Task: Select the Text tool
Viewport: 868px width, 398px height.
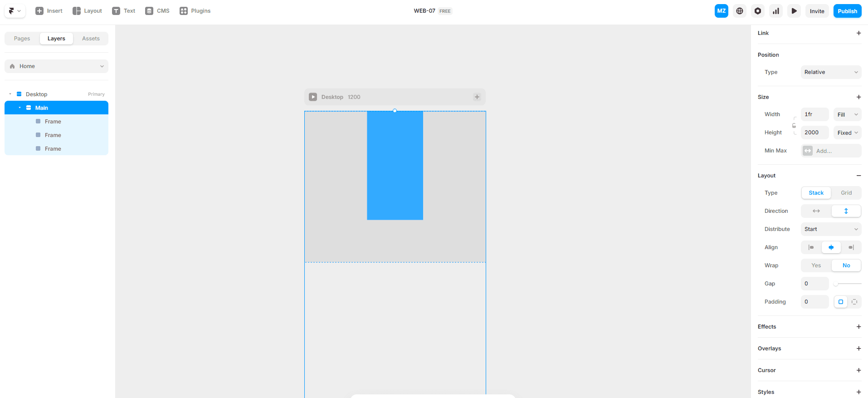Action: point(124,11)
